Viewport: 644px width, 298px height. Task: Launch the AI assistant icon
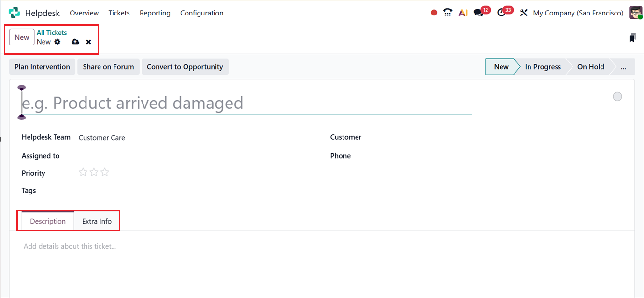coord(463,13)
